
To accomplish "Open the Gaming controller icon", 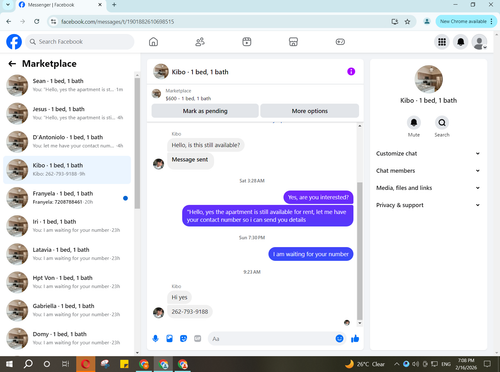I will 340,42.
